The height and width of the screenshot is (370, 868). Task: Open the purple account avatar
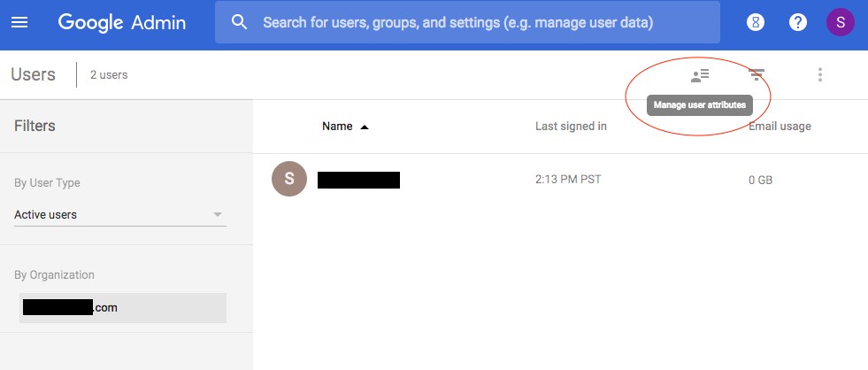point(840,22)
